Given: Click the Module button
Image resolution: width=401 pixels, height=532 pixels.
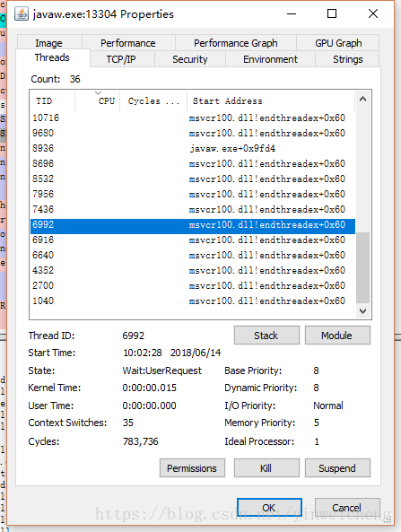Looking at the screenshot, I should 337,336.
